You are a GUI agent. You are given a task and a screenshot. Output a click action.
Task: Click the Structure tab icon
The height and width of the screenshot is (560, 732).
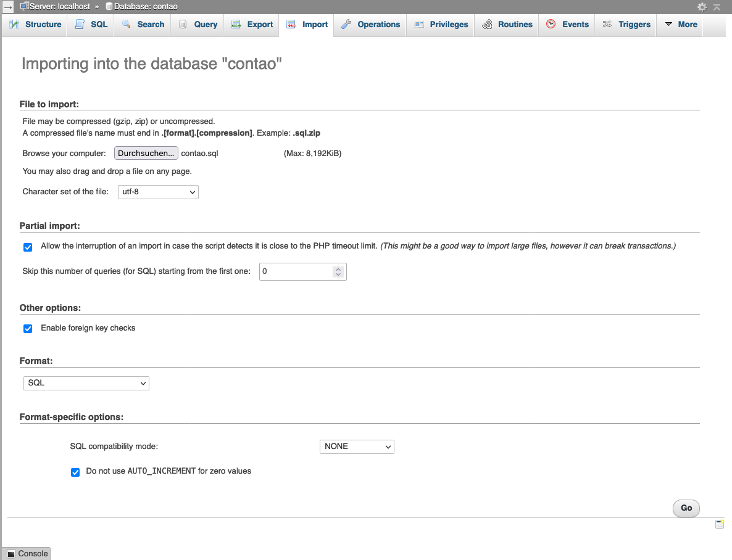[14, 24]
